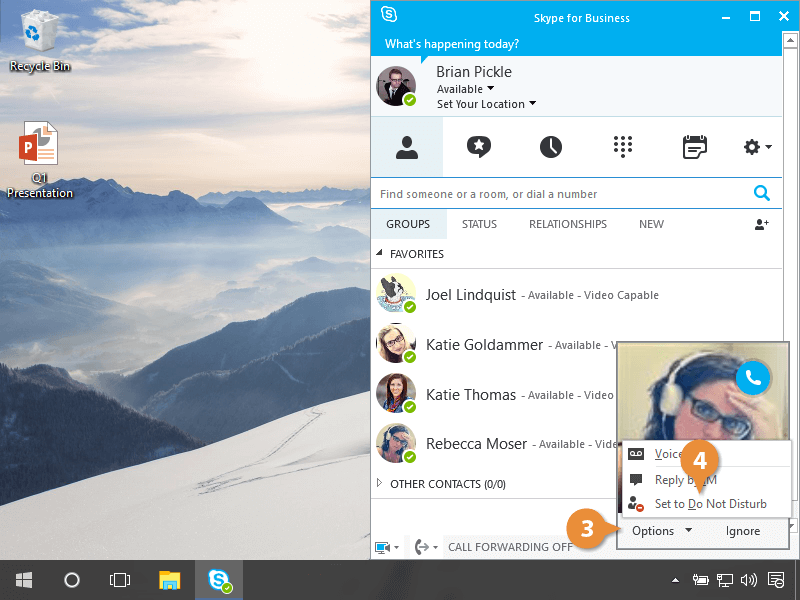Viewport: 800px width, 600px height.
Task: Answer the incoming call phone button
Action: pyautogui.click(x=753, y=377)
